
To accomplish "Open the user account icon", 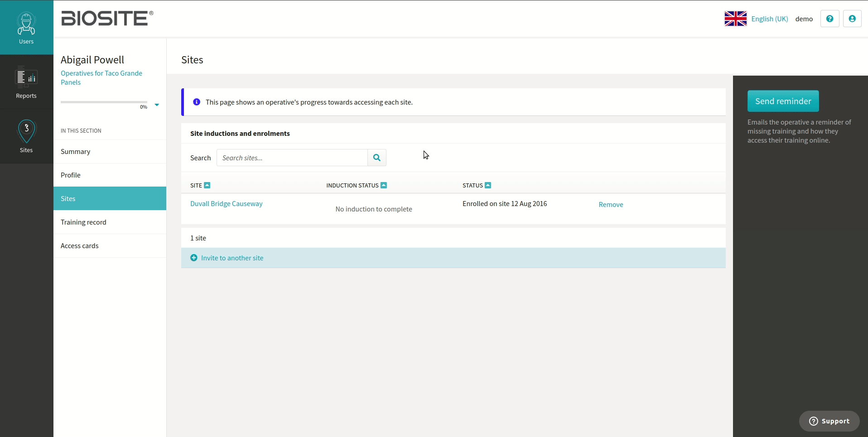I will [x=852, y=19].
